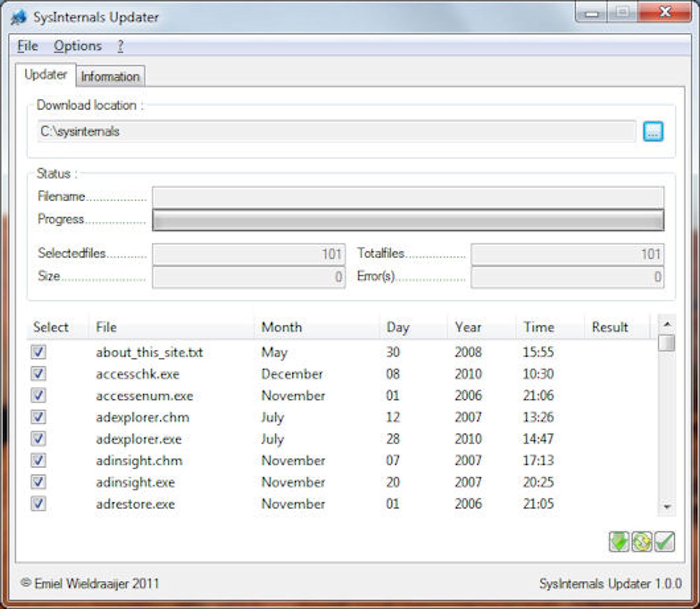Click the Totalfiles value field
This screenshot has height=609, width=700.
567,254
